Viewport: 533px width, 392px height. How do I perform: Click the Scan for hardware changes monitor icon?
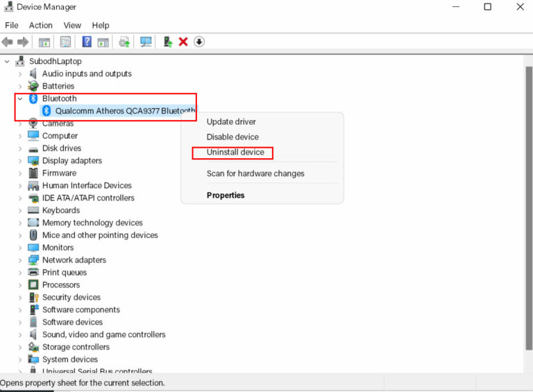tap(146, 42)
